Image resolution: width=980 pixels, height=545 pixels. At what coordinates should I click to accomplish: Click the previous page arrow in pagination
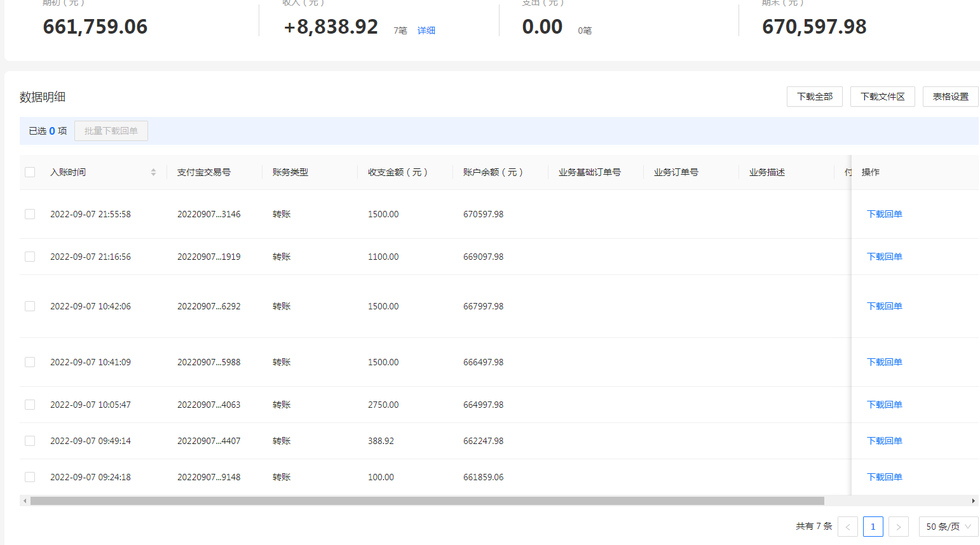[847, 527]
